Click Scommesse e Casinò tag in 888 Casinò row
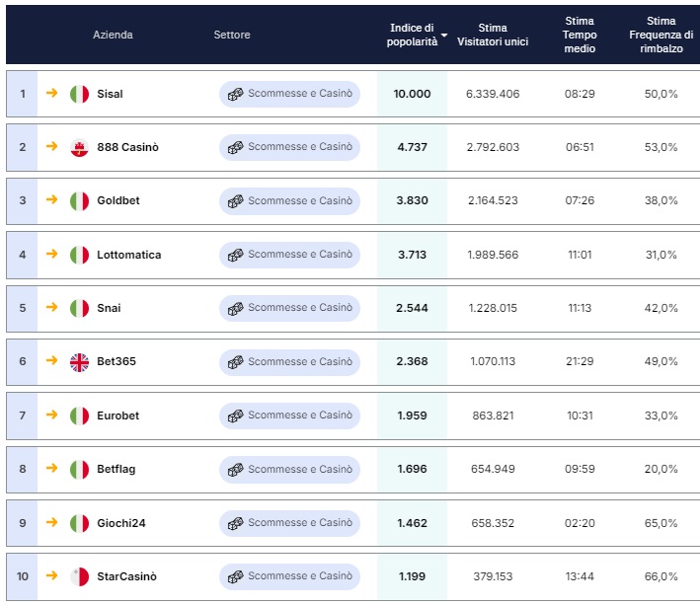The image size is (700, 606). [289, 147]
